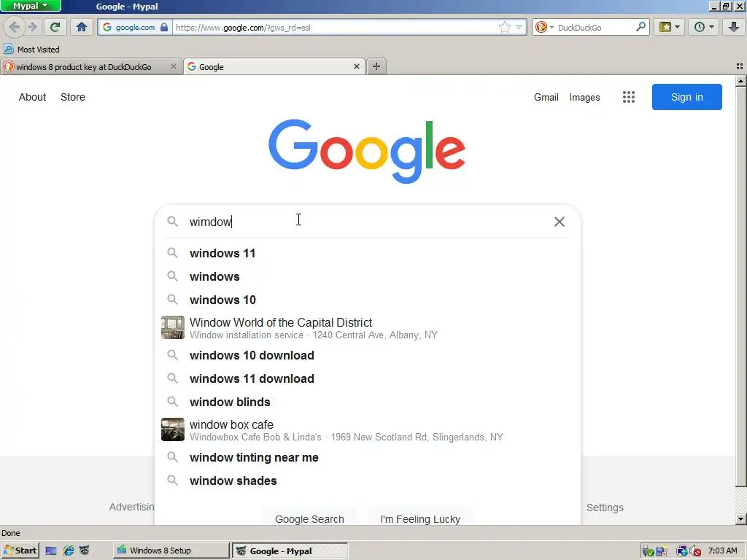747x560 pixels.
Task: Click the Window World thumbnail image
Action: coord(172,327)
